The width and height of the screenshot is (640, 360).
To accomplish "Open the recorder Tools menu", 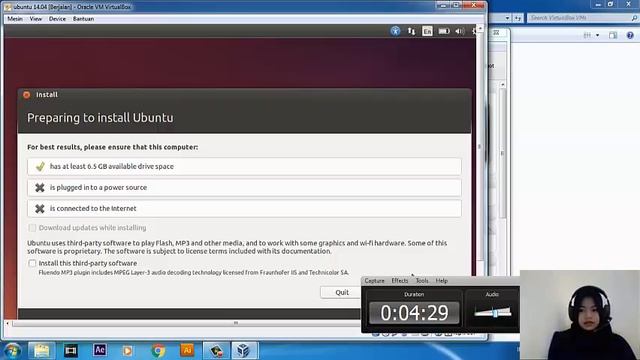I will coord(422,281).
